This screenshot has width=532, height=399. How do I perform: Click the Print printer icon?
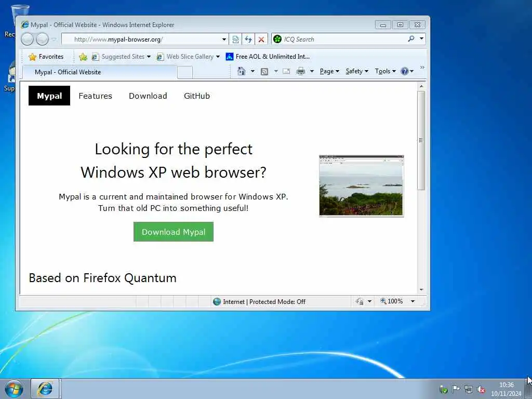pyautogui.click(x=301, y=71)
